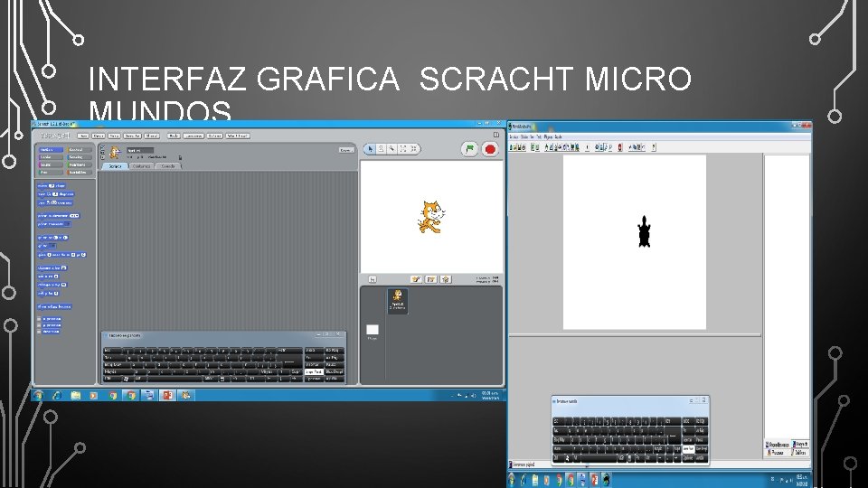Click Internet Explorer icon on left taskbar
The height and width of the screenshot is (488, 868).
(x=56, y=395)
